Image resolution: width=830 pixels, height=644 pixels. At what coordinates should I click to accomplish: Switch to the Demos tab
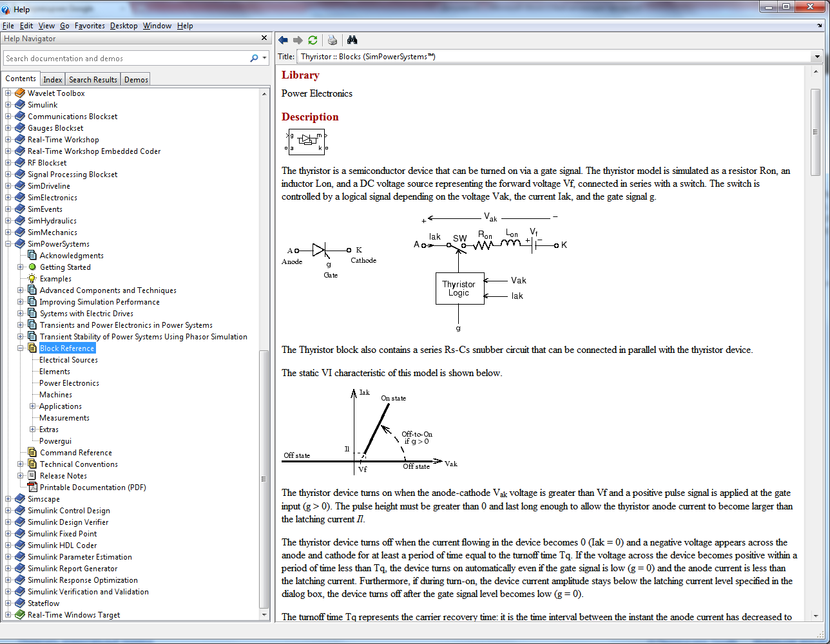[x=136, y=79]
